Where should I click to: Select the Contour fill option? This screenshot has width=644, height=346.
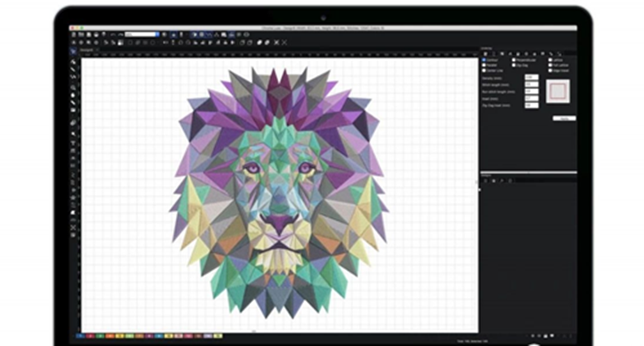(484, 60)
